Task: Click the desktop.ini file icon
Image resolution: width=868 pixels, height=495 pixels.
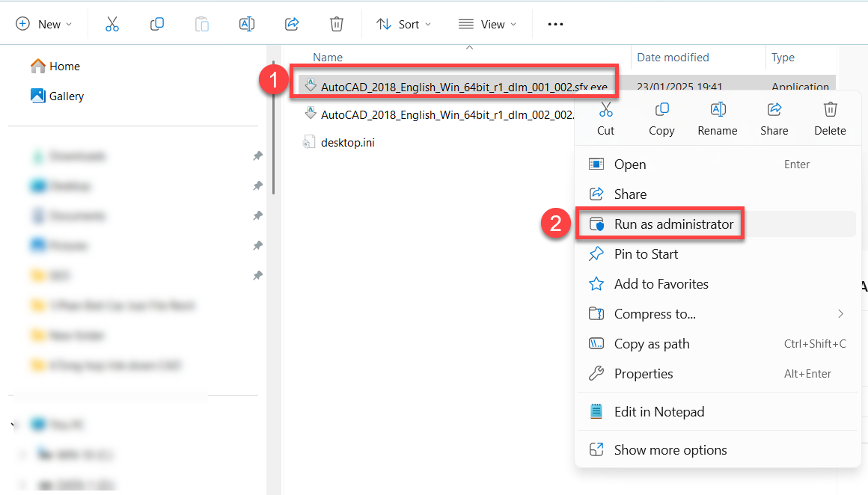Action: [309, 142]
